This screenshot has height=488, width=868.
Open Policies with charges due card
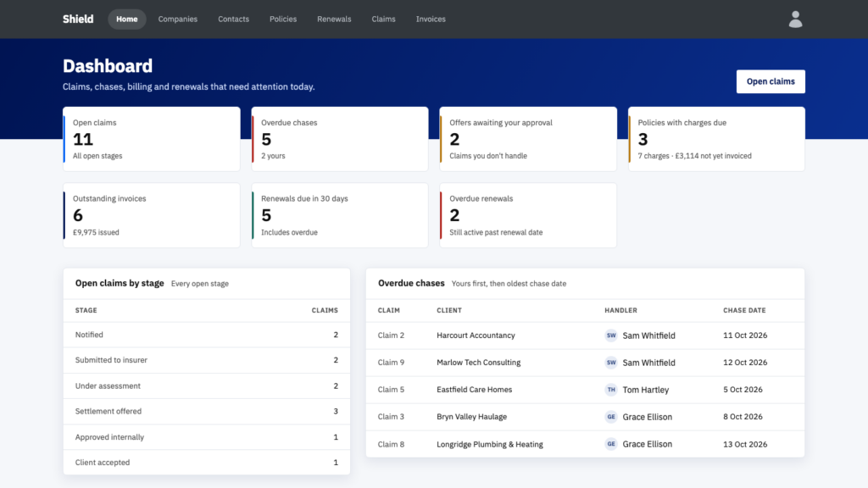716,139
